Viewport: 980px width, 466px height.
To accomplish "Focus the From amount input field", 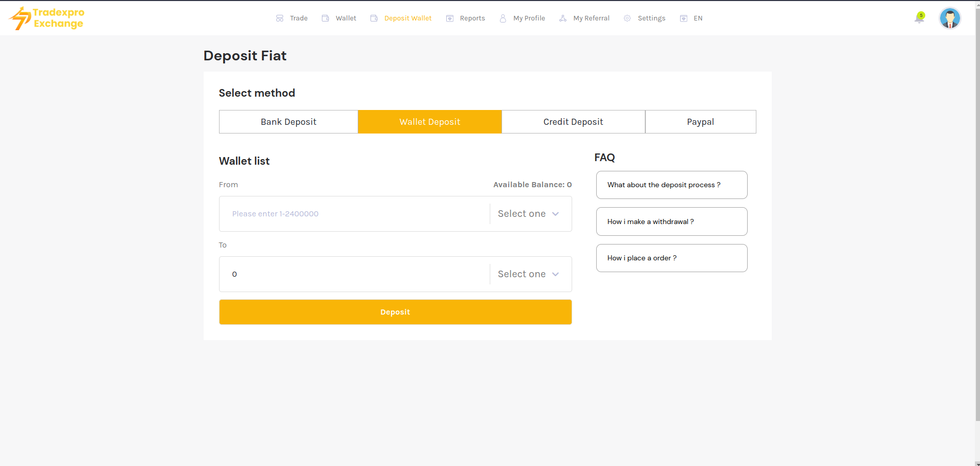I will click(354, 214).
